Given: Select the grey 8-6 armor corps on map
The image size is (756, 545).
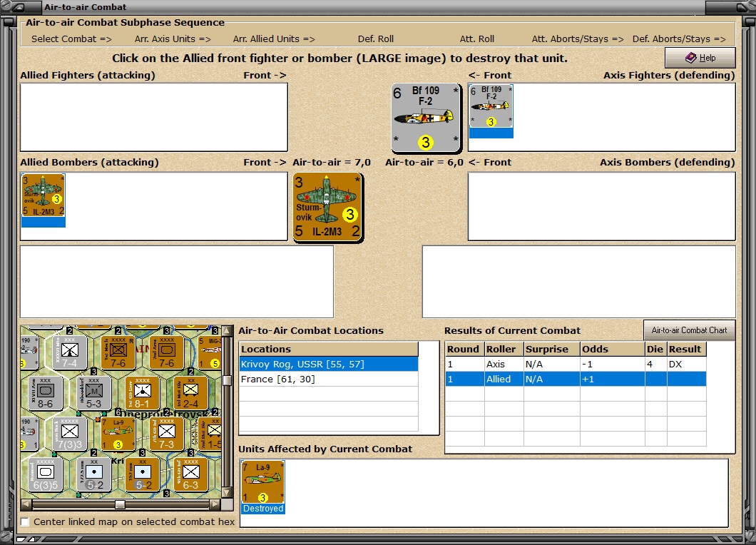Looking at the screenshot, I should pos(46,393).
